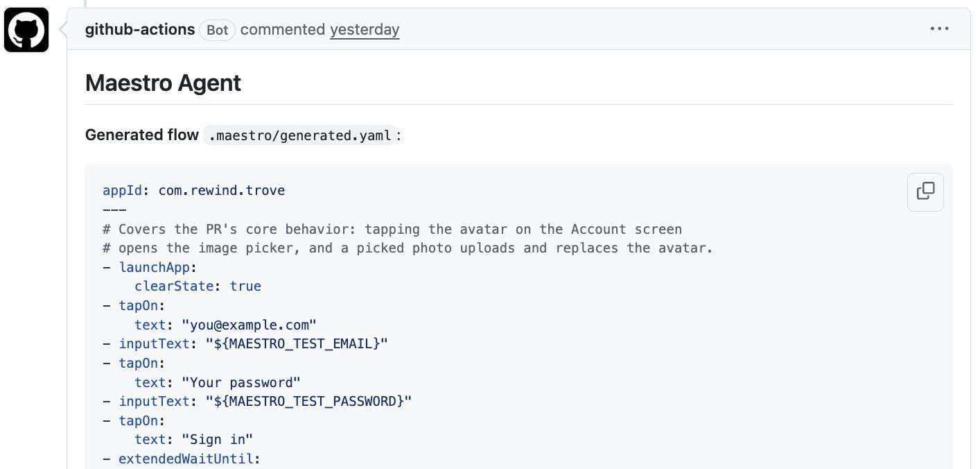Select the .maestro/generated.yaml inline code
The height and width of the screenshot is (469, 980).
[300, 135]
